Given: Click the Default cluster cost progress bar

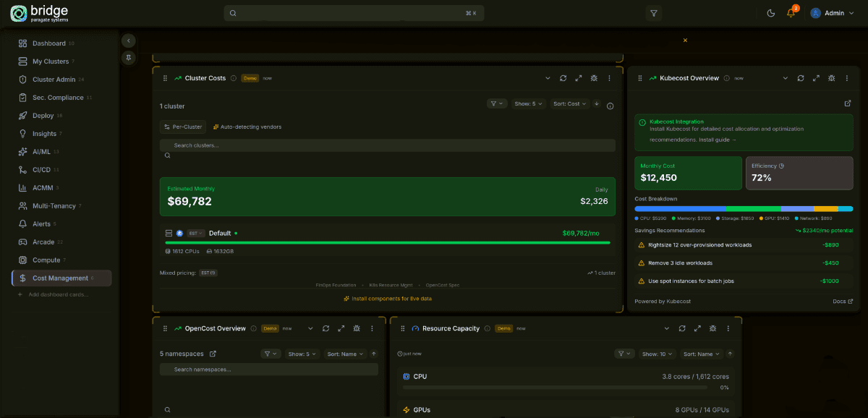Looking at the screenshot, I should 388,243.
